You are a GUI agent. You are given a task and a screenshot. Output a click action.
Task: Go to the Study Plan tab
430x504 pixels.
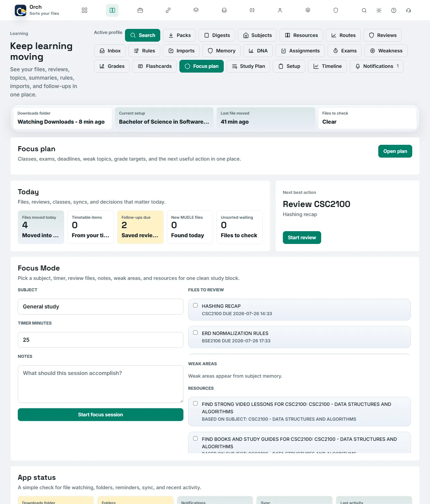248,66
